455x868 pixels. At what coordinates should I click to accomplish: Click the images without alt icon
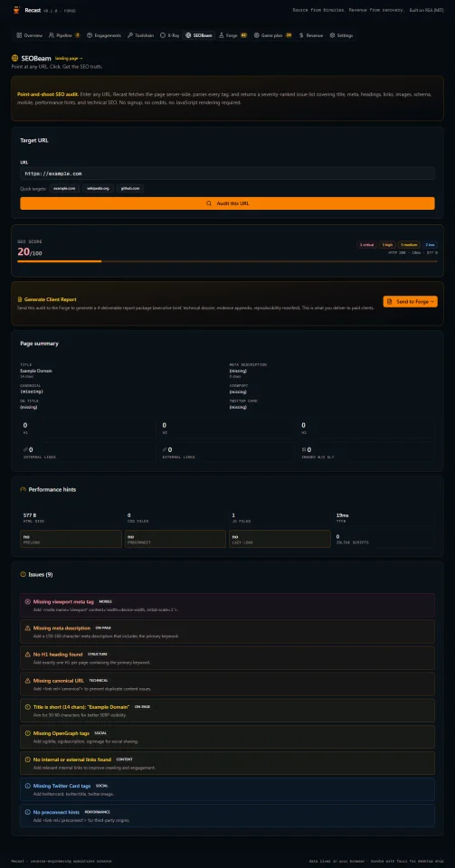(304, 450)
